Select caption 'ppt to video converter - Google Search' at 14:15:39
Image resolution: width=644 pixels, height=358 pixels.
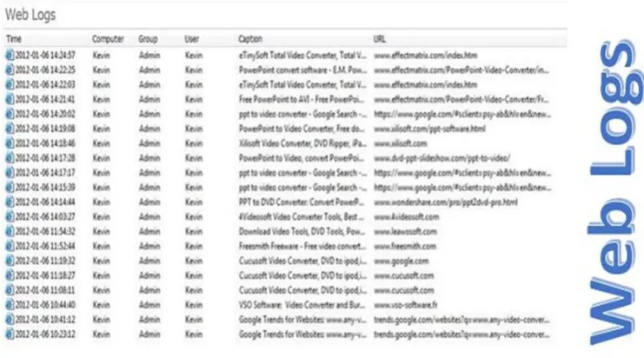tap(302, 188)
